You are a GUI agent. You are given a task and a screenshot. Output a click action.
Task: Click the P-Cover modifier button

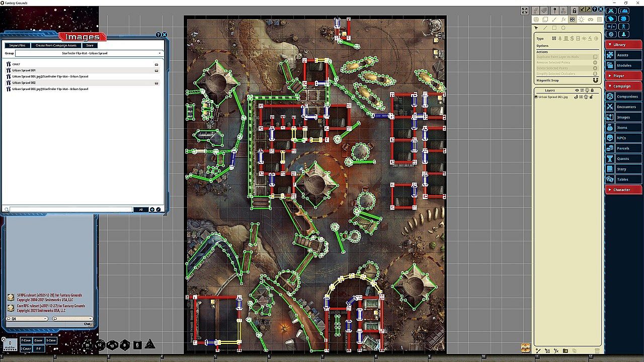click(26, 340)
